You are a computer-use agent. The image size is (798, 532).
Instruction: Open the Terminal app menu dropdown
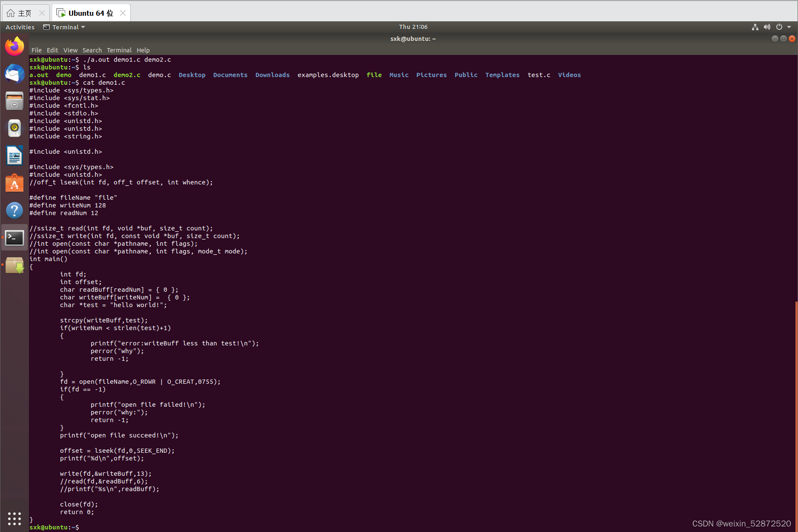(64, 27)
